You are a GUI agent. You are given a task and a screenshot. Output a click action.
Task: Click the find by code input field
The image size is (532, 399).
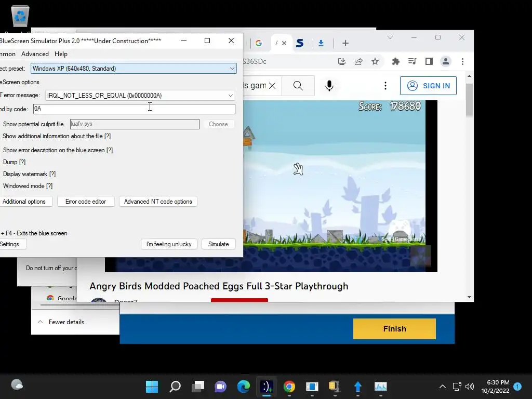134,109
